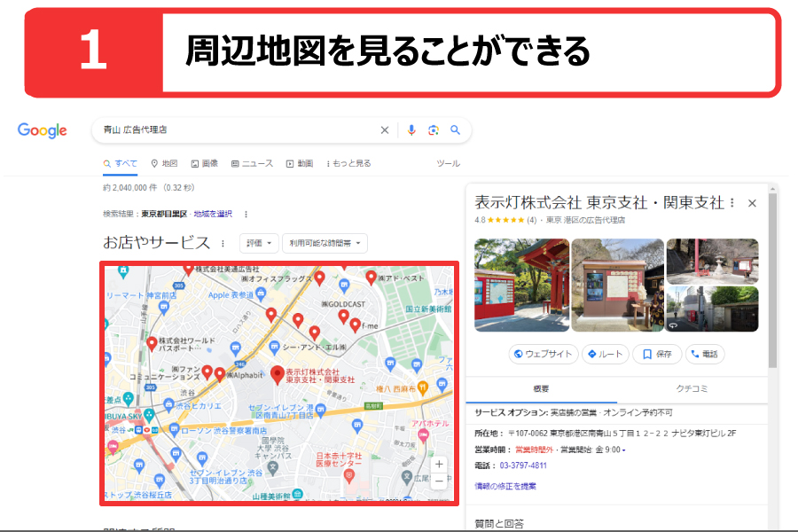
Task: Switch to the 動画 tab
Action: pyautogui.click(x=300, y=163)
